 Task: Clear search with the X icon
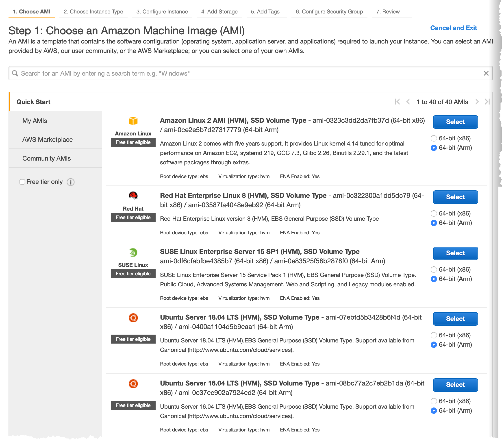tap(486, 73)
